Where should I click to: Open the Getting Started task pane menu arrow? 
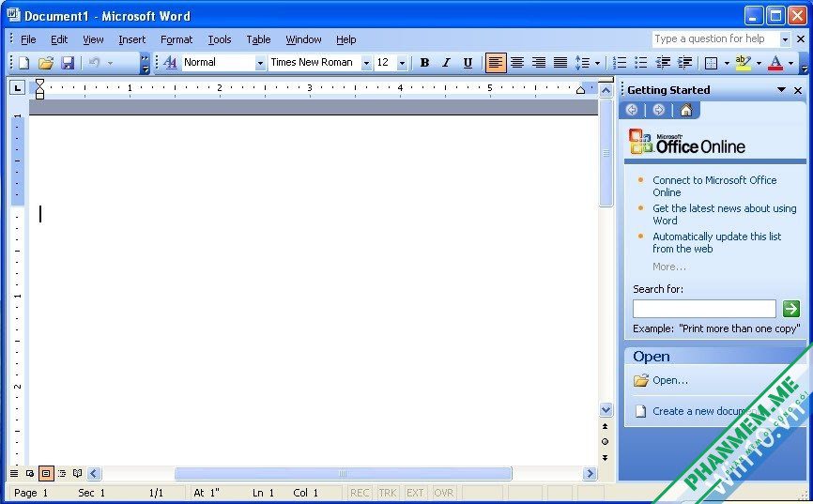pos(781,90)
